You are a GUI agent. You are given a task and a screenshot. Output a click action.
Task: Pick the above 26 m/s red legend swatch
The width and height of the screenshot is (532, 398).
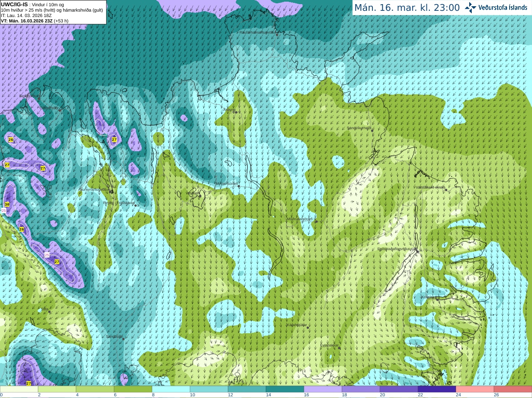(x=513, y=389)
